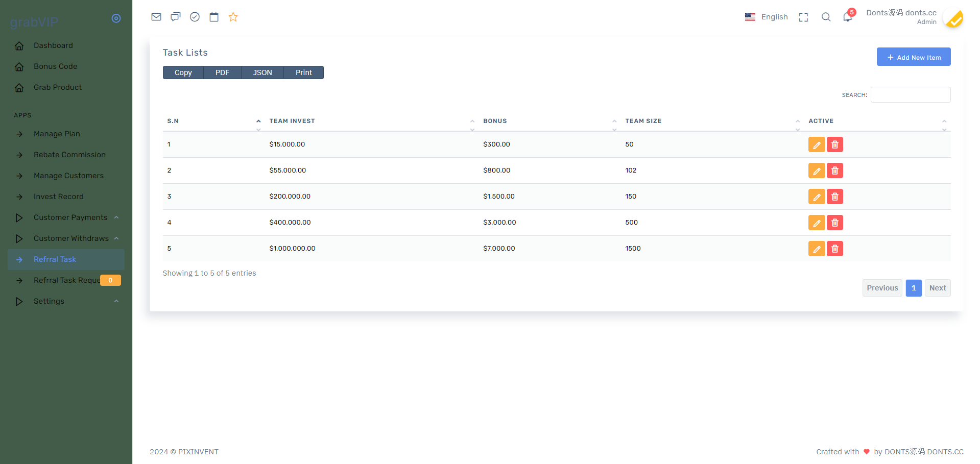Open Refrral Task Request in sidebar
980x464 pixels.
66,280
